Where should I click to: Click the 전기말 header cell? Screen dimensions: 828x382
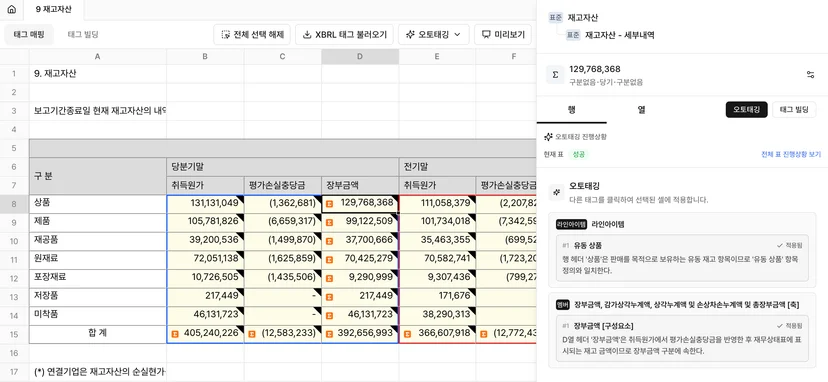tap(467, 166)
